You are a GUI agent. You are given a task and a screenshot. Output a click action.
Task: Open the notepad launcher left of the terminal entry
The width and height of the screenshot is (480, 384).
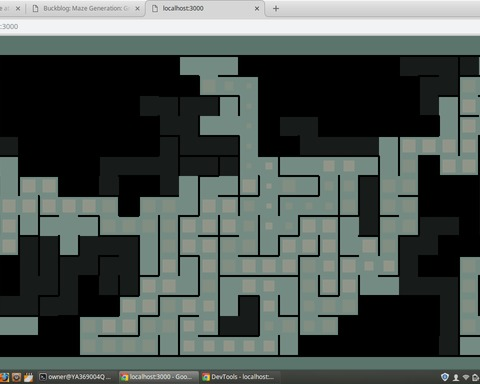point(29,377)
